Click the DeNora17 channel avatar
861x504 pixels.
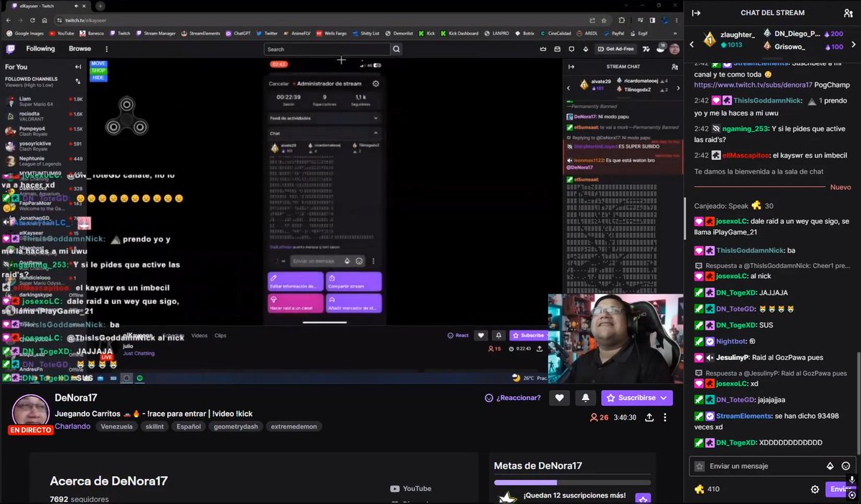pyautogui.click(x=31, y=414)
